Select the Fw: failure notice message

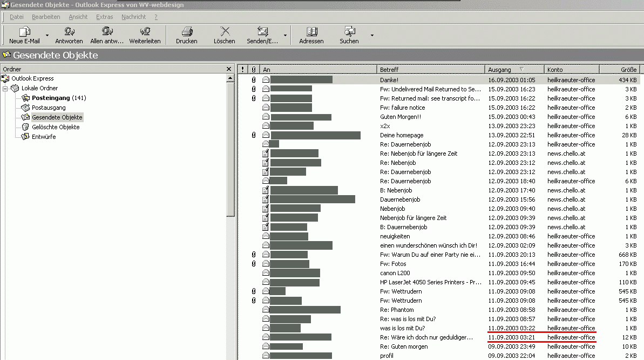(439, 108)
